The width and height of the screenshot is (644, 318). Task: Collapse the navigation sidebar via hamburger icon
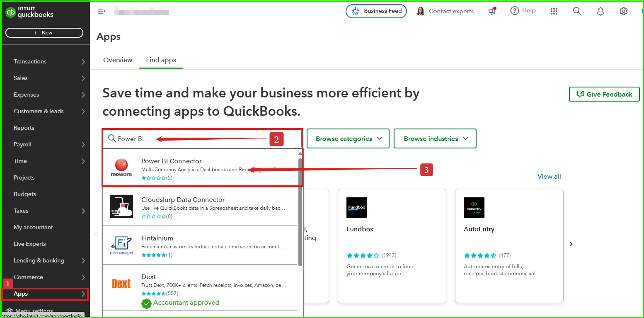(x=101, y=11)
